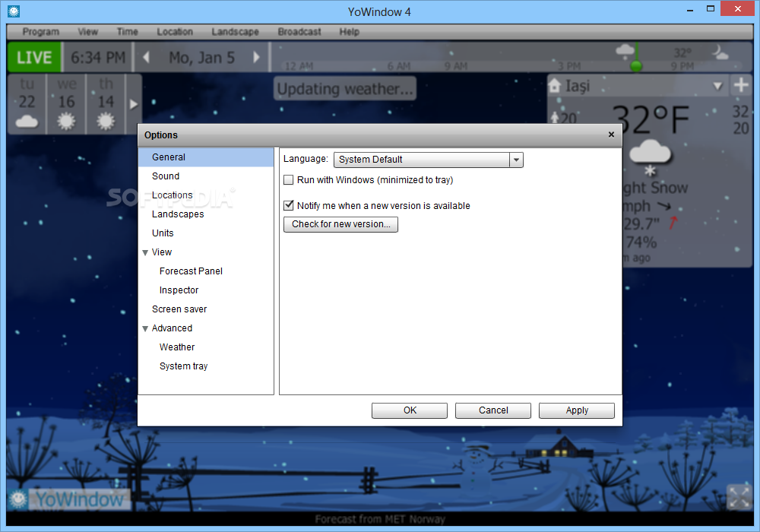This screenshot has height=532, width=760.
Task: Minimize the YoWindow 4 window
Action: (x=690, y=10)
